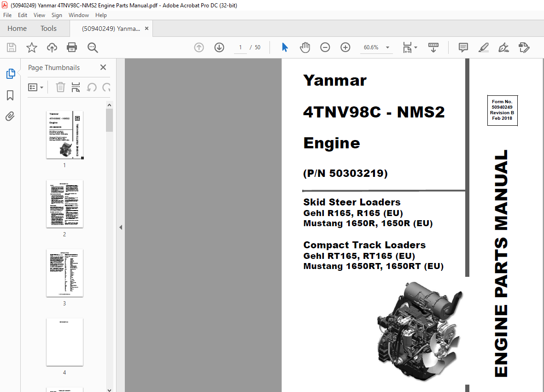This screenshot has width=544, height=392.
Task: Zoom out with the minus button
Action: [x=325, y=47]
